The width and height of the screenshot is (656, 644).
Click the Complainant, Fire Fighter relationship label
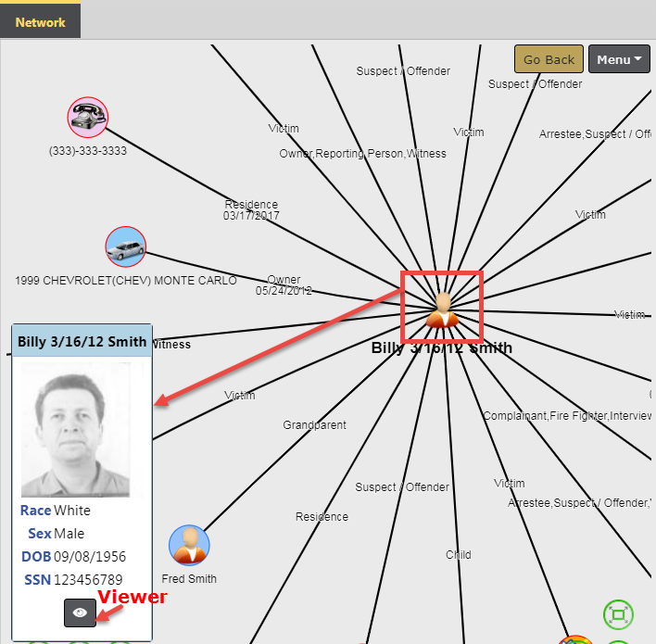pos(566,416)
